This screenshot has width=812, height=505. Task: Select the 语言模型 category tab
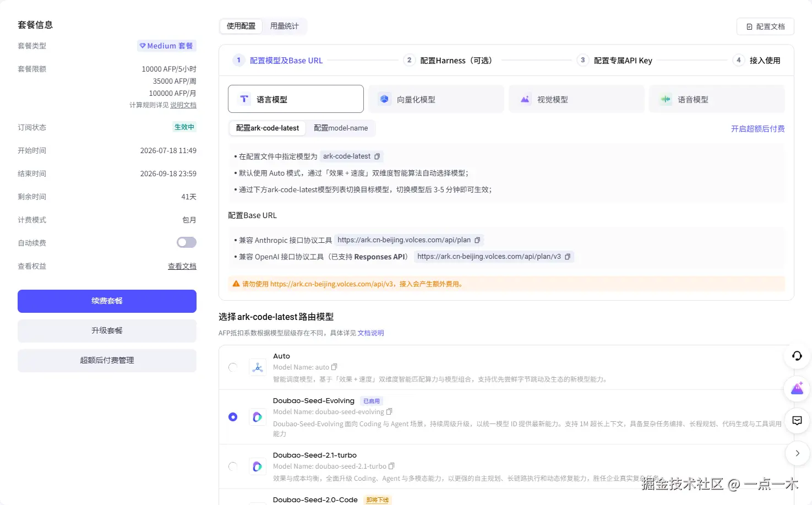[x=296, y=99]
